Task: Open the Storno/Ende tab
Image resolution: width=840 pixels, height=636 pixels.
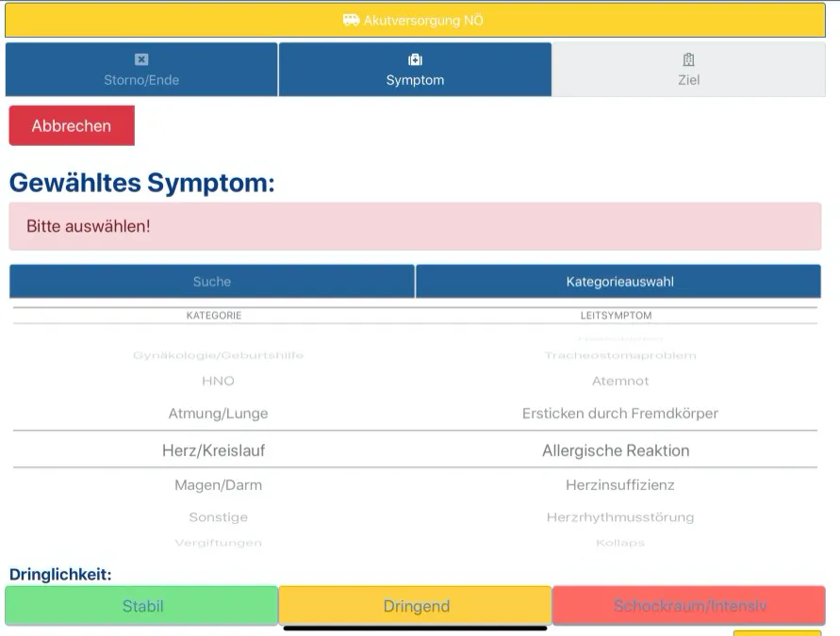Action: coord(141,70)
